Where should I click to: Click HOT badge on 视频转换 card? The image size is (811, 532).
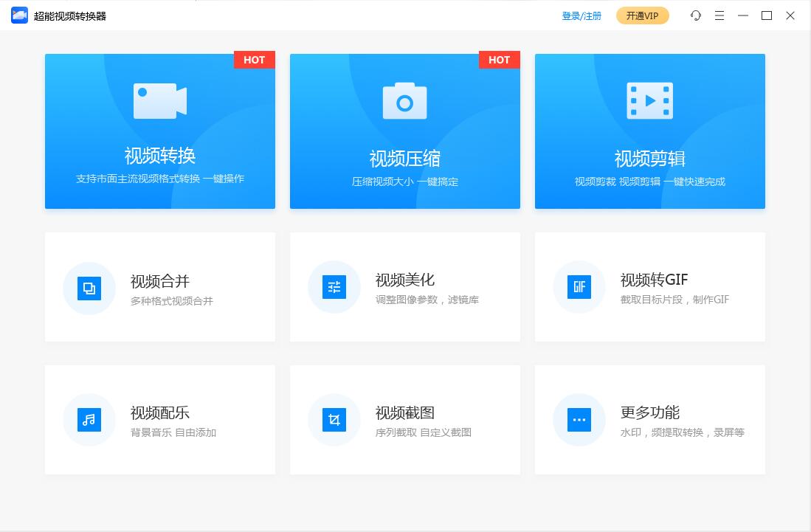click(x=254, y=60)
